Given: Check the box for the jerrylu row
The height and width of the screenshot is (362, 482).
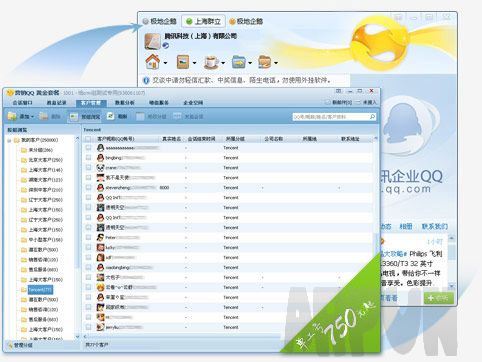Looking at the screenshot, I should [88, 327].
